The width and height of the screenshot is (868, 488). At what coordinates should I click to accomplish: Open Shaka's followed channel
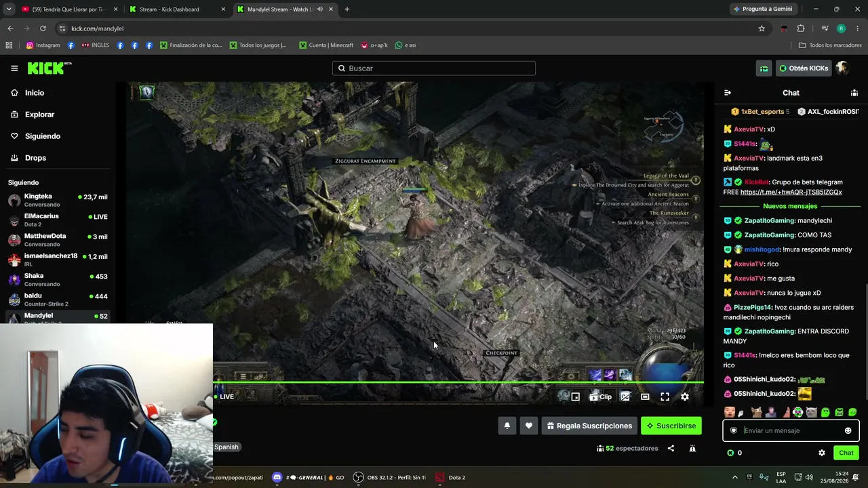[x=58, y=279]
